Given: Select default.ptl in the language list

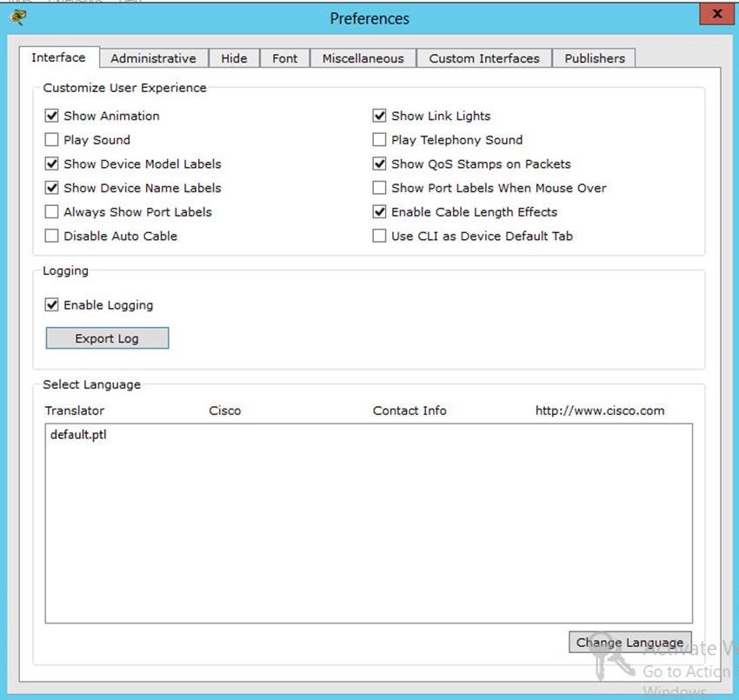Looking at the screenshot, I should tap(79, 435).
